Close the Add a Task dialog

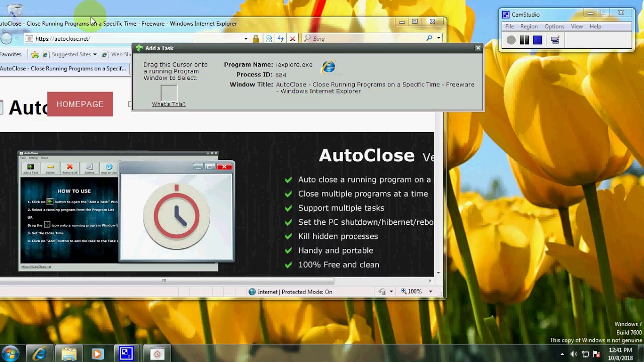click(478, 48)
